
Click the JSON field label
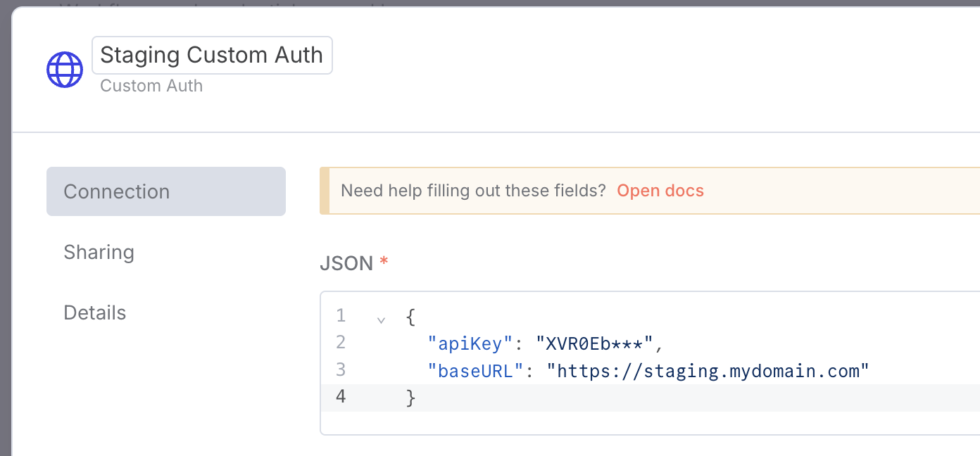[x=346, y=263]
